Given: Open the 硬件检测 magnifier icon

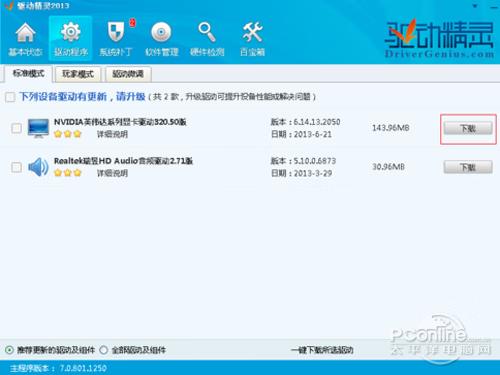Looking at the screenshot, I should click(x=207, y=39).
